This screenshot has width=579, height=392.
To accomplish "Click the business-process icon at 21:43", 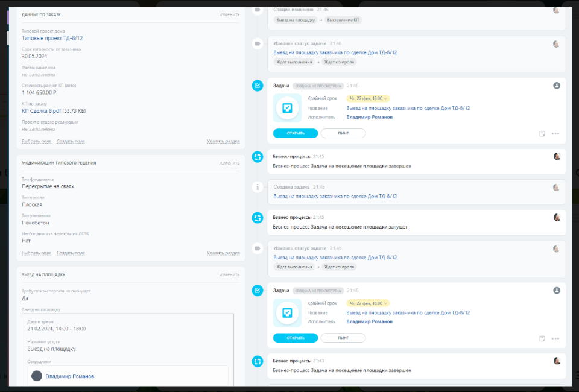I will [x=258, y=361].
